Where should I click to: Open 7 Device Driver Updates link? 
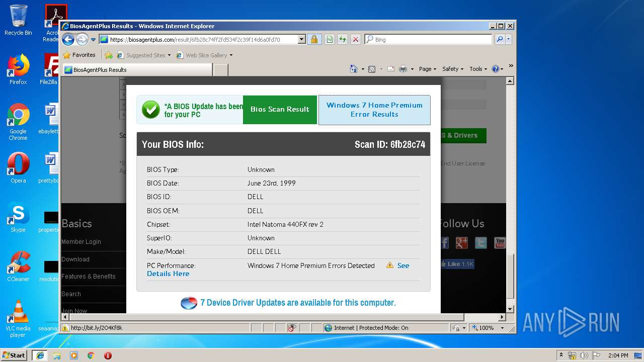(298, 303)
